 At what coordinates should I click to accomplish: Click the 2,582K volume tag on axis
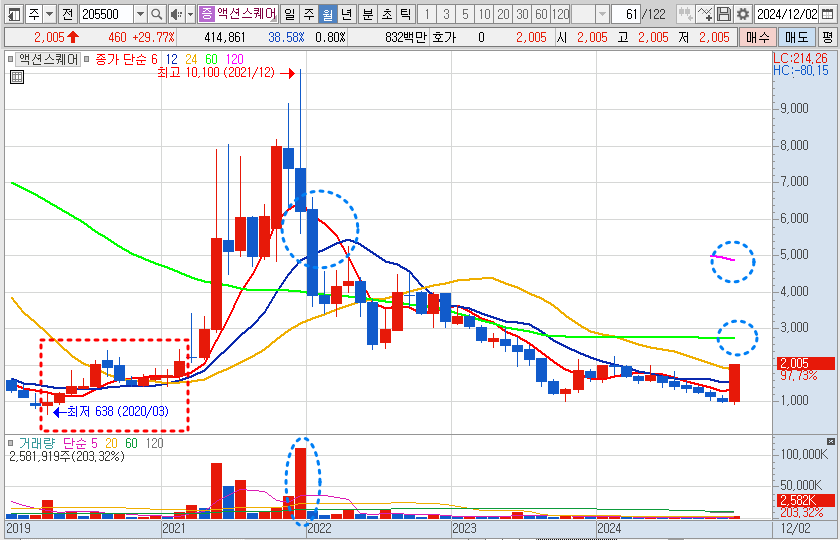806,500
